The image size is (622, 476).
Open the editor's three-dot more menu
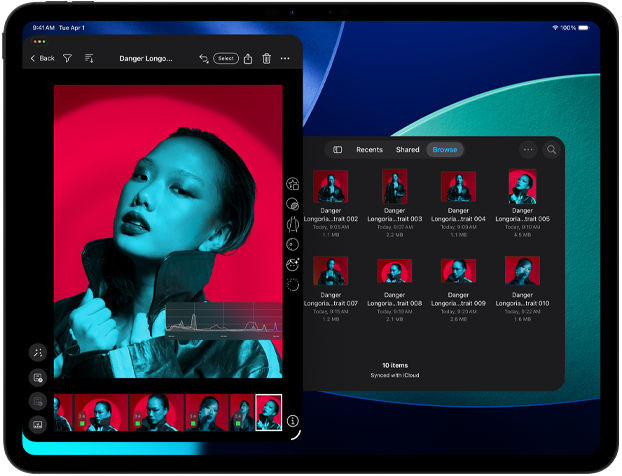coord(285,59)
